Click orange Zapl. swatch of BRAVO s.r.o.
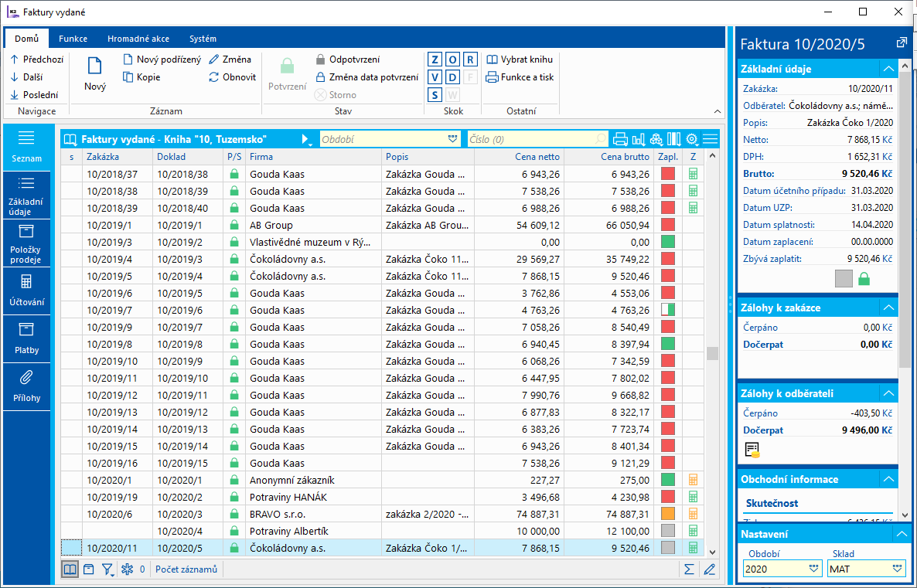 tap(668, 515)
